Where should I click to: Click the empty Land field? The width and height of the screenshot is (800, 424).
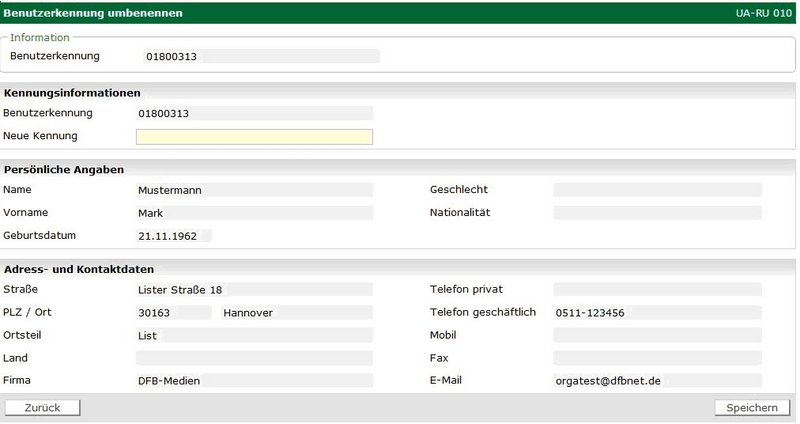point(254,358)
